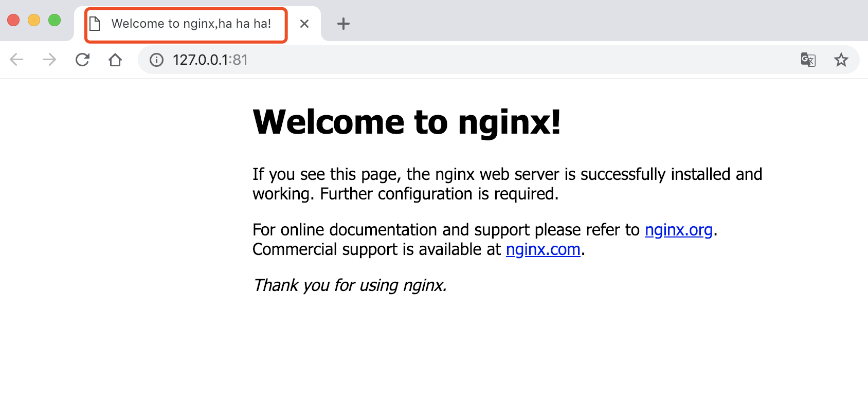Close the Welcome to nginx tab
Image resolution: width=868 pixels, height=402 pixels.
[x=304, y=24]
